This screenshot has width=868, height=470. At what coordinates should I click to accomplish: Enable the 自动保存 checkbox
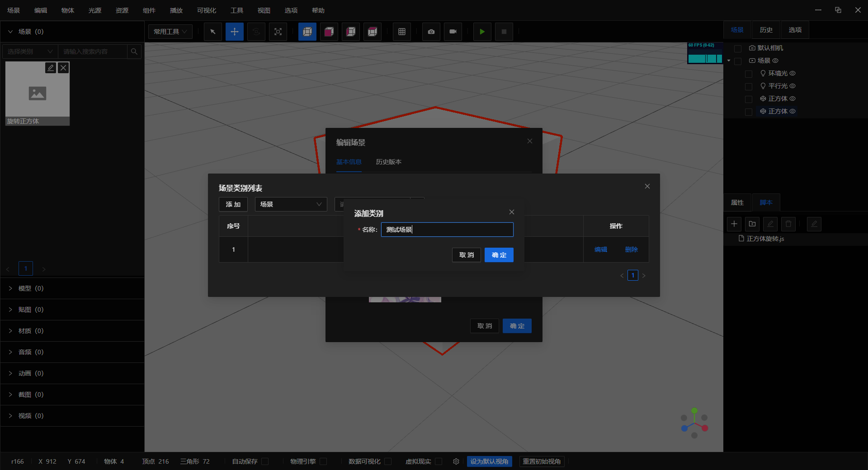coord(265,461)
